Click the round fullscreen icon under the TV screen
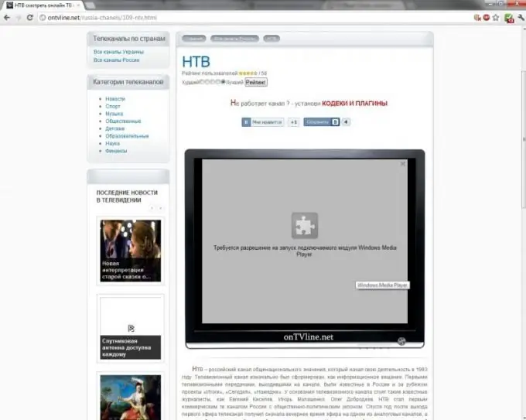Viewport: 526px width, 420px height. coord(401,341)
